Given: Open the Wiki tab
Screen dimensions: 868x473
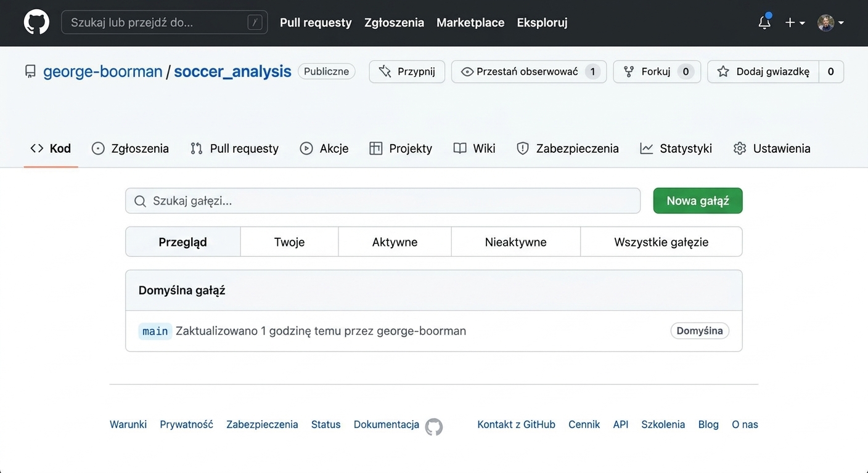Looking at the screenshot, I should (x=475, y=148).
